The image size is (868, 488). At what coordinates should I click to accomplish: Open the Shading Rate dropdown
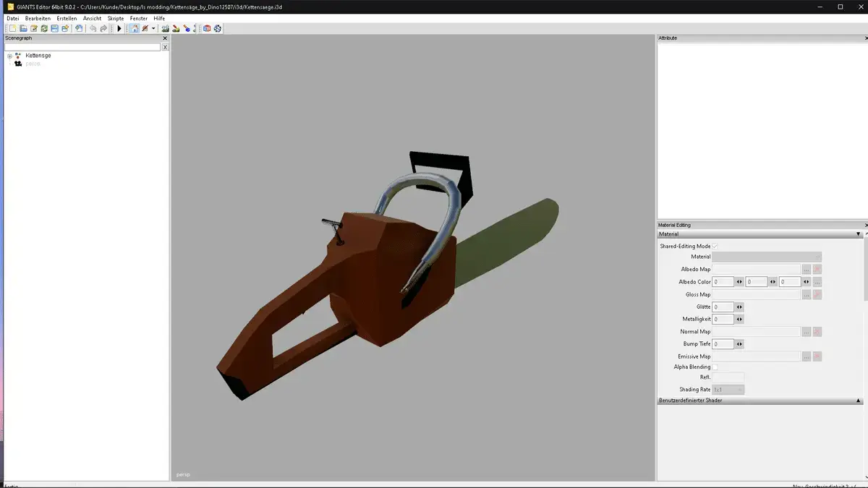[728, 390]
